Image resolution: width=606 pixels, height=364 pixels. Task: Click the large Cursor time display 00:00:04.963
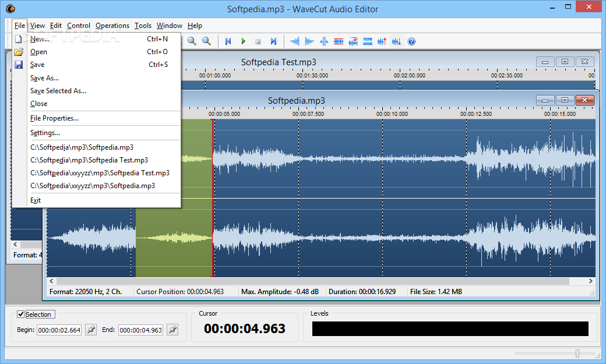(245, 328)
